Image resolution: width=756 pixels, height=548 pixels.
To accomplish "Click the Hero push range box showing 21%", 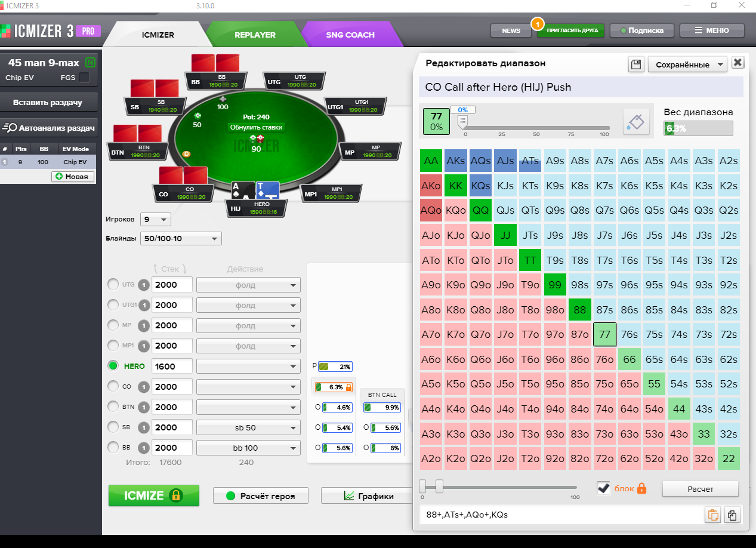I will click(x=334, y=366).
